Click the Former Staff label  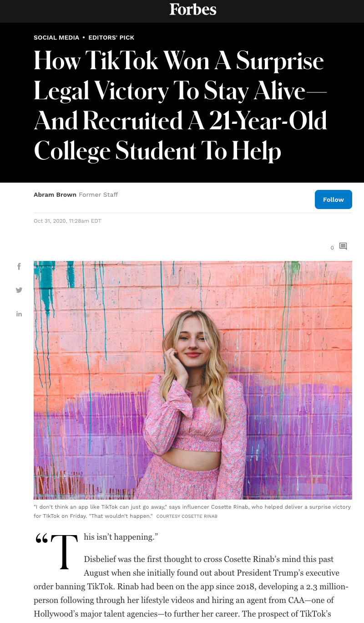coord(98,194)
